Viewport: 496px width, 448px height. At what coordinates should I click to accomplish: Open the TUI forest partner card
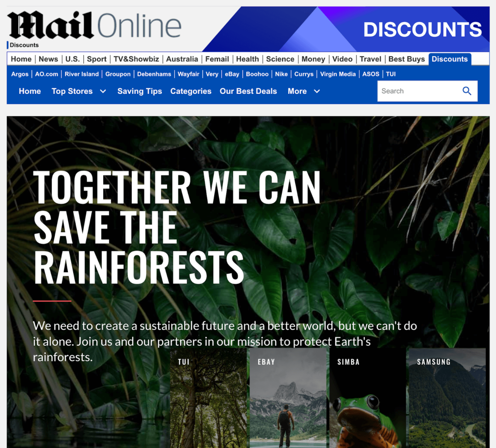(208, 398)
